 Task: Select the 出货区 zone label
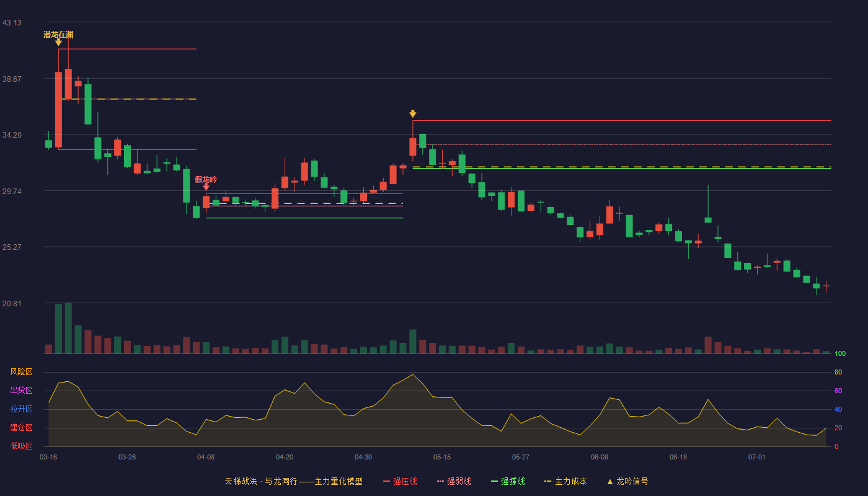[21, 391]
